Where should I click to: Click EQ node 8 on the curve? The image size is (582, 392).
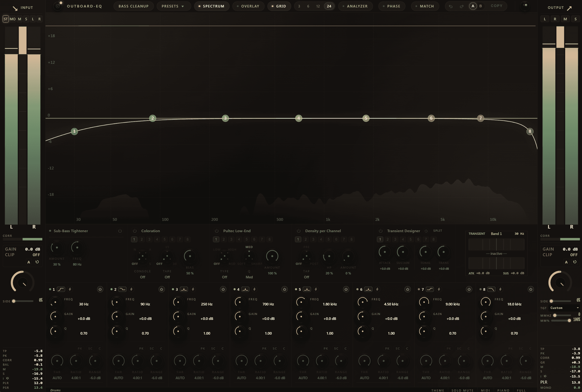coord(530,131)
